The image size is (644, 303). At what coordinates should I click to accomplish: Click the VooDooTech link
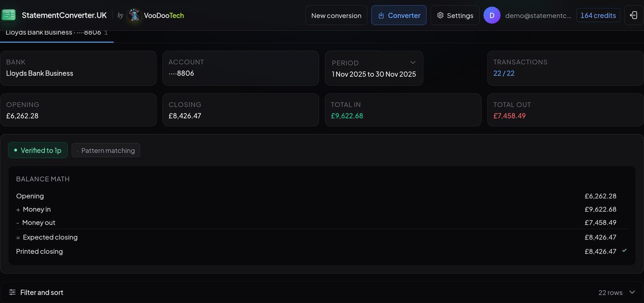[164, 15]
